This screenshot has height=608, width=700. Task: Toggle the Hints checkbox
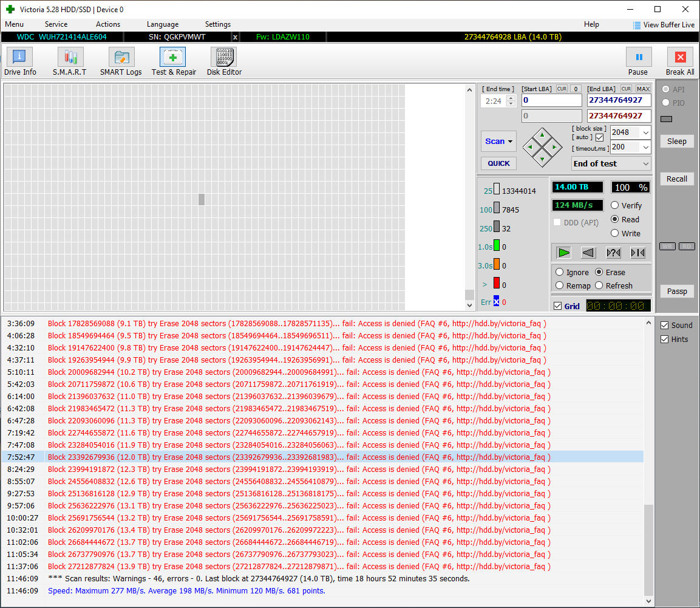(665, 339)
